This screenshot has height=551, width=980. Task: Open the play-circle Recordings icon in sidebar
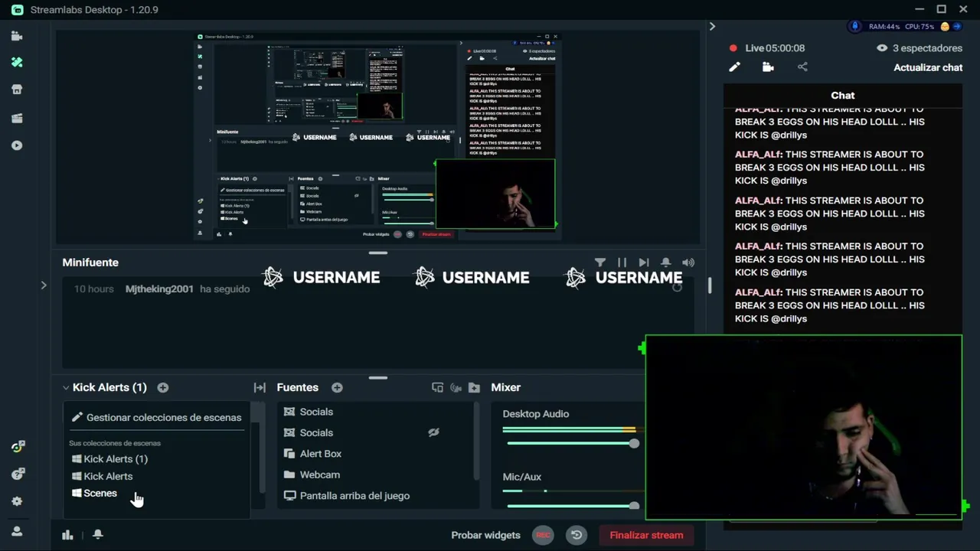pyautogui.click(x=17, y=145)
